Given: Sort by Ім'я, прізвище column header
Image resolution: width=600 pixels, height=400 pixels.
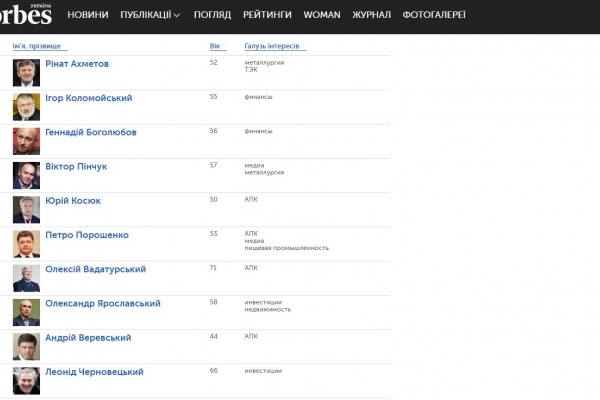Looking at the screenshot, I should 35,47.
